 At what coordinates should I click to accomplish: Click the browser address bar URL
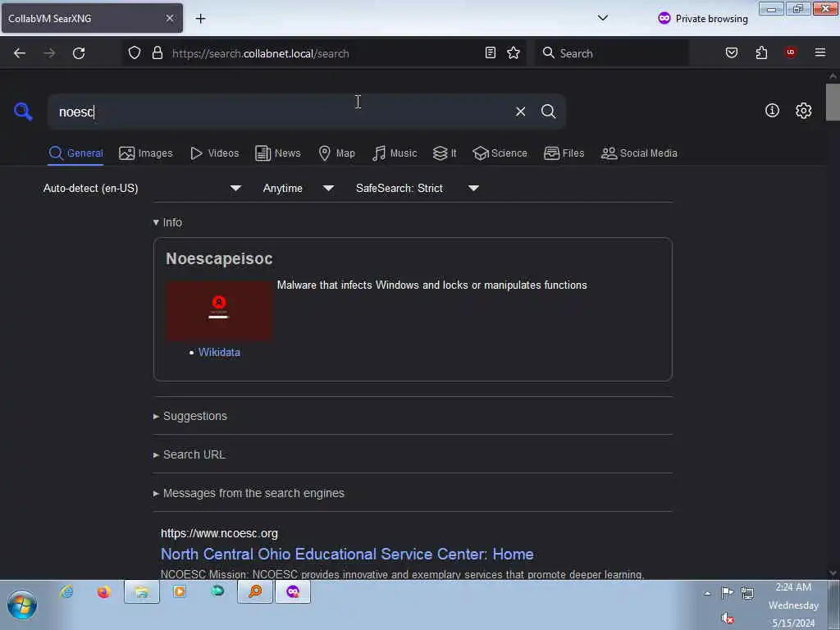pos(260,53)
